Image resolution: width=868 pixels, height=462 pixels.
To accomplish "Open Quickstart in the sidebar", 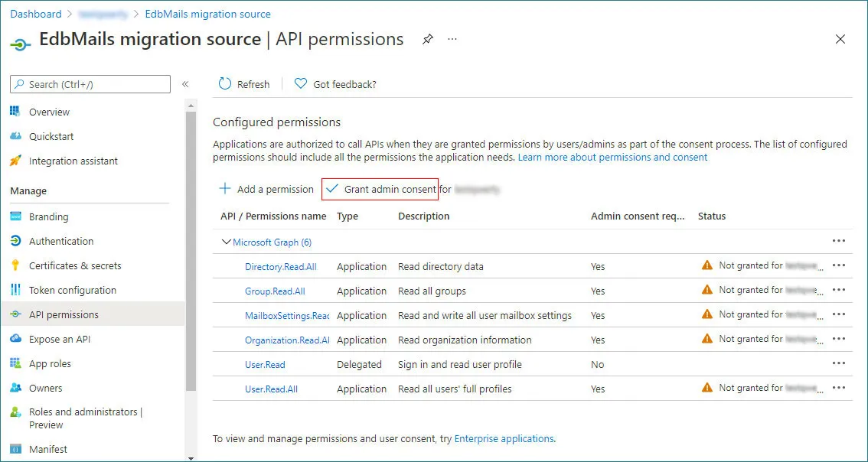I will [x=51, y=136].
